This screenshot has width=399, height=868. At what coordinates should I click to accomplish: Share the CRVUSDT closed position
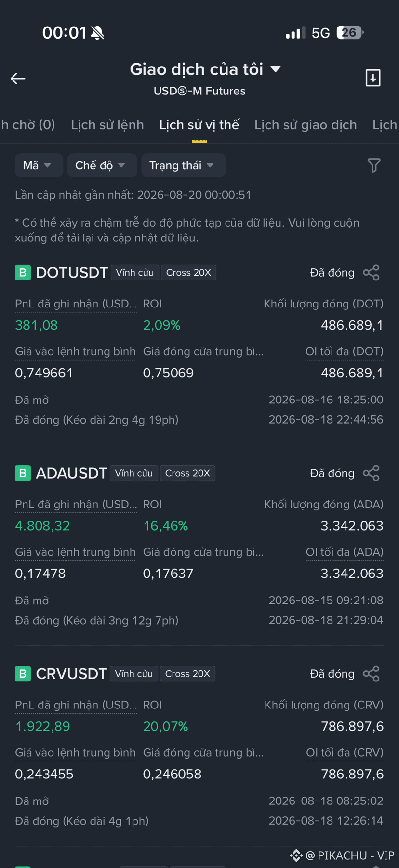tap(371, 673)
